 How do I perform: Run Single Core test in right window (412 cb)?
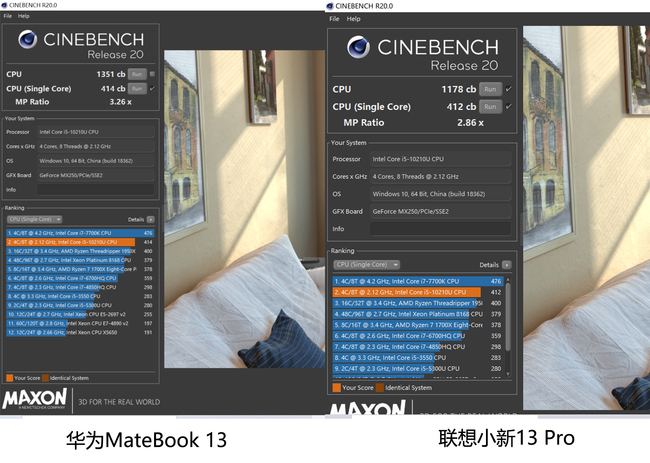[490, 107]
